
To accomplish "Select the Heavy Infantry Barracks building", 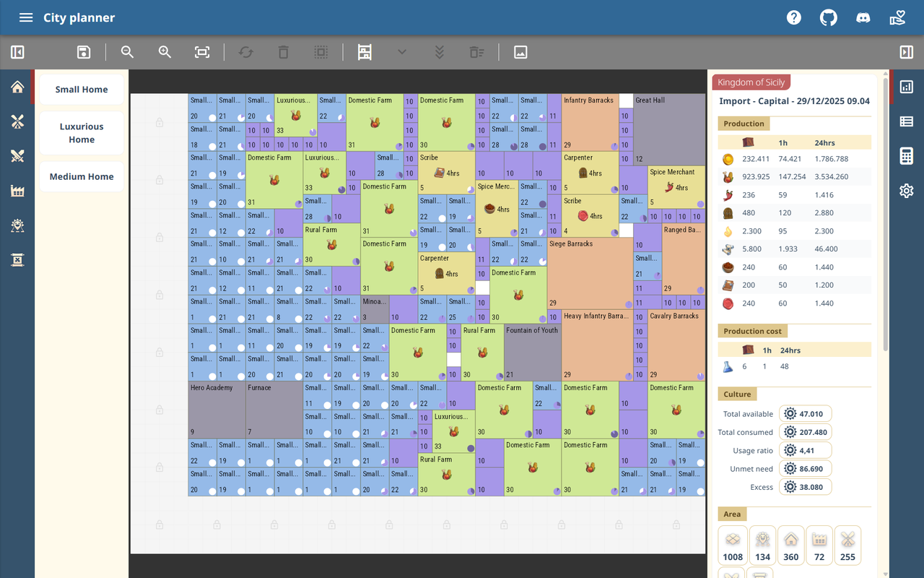I will [598, 345].
